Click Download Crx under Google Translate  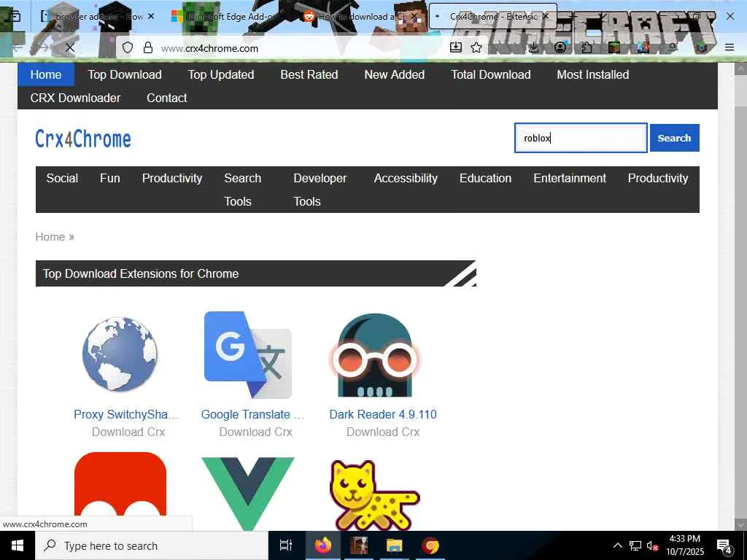(x=256, y=432)
